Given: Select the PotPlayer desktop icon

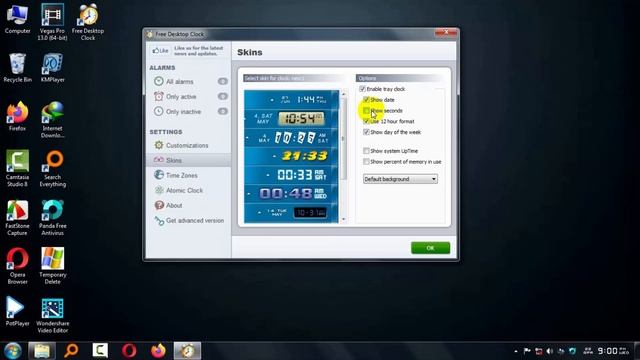Looking at the screenshot, I should click(17, 311).
